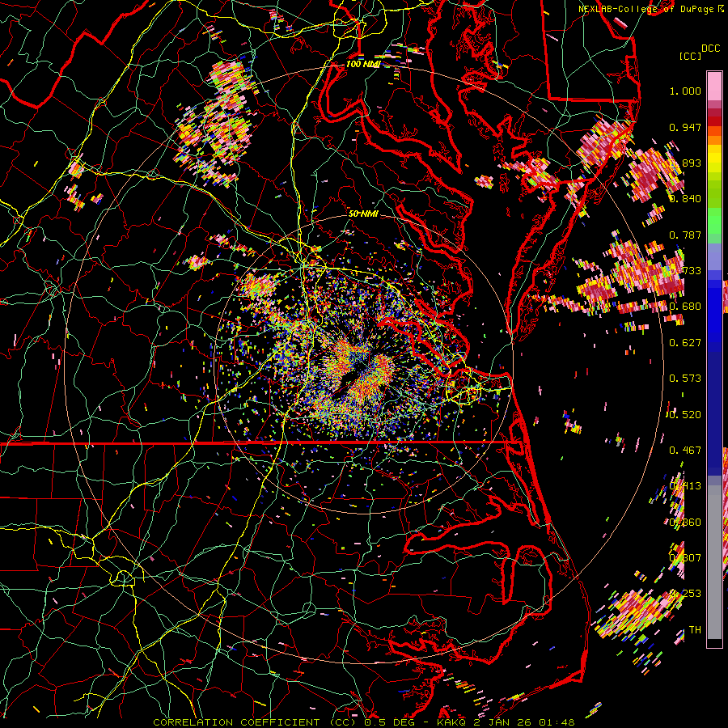Click the 0.840 value on the legend

click(685, 199)
